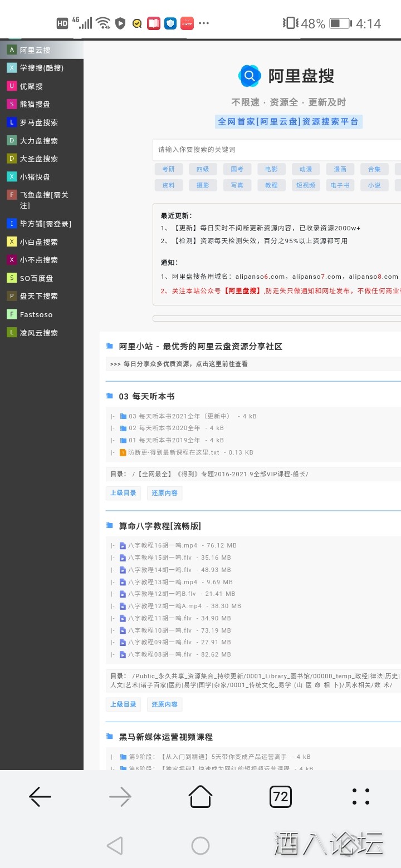Click the 国考 keyword tag

[x=237, y=169]
